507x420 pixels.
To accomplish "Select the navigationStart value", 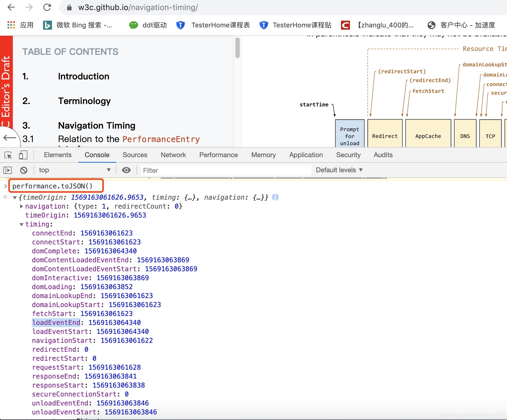I will tap(127, 341).
